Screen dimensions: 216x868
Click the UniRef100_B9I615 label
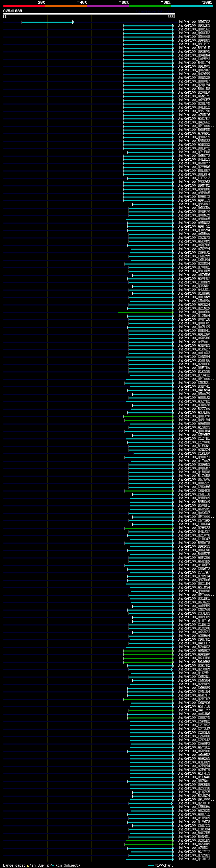point(194,48)
